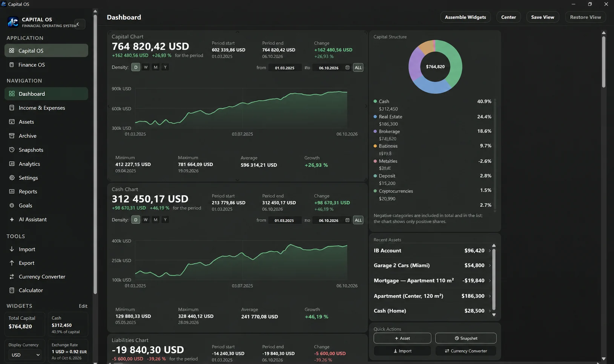Open the Assets icon in navigation
614x364 pixels.
[12, 122]
